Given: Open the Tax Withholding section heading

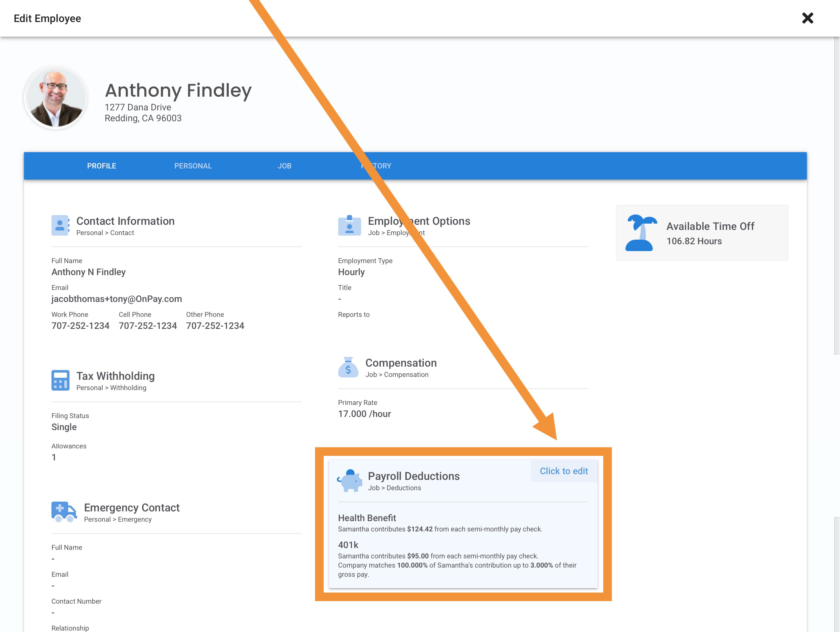Looking at the screenshot, I should (x=116, y=376).
